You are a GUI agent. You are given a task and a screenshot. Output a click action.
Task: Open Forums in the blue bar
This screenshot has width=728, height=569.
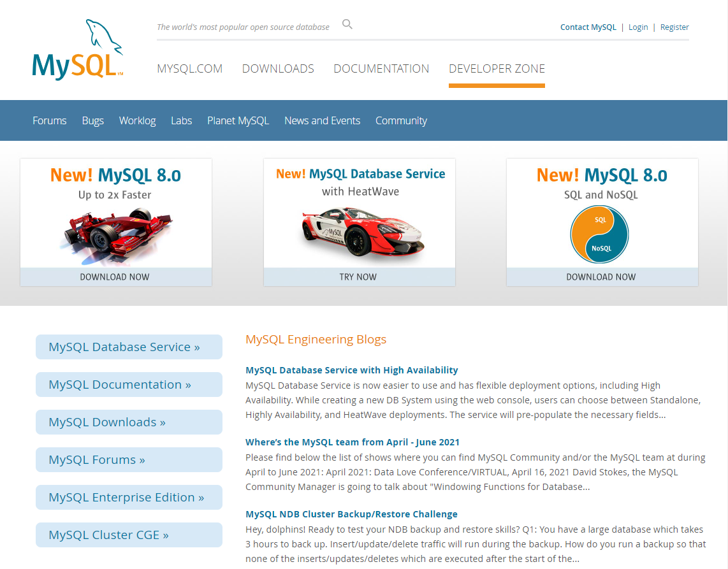[49, 120]
